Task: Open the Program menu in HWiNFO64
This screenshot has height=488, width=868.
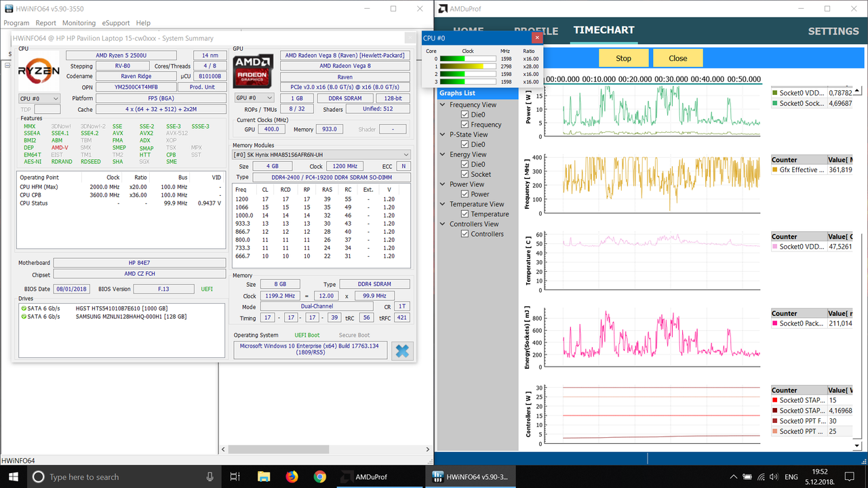Action: tap(16, 23)
